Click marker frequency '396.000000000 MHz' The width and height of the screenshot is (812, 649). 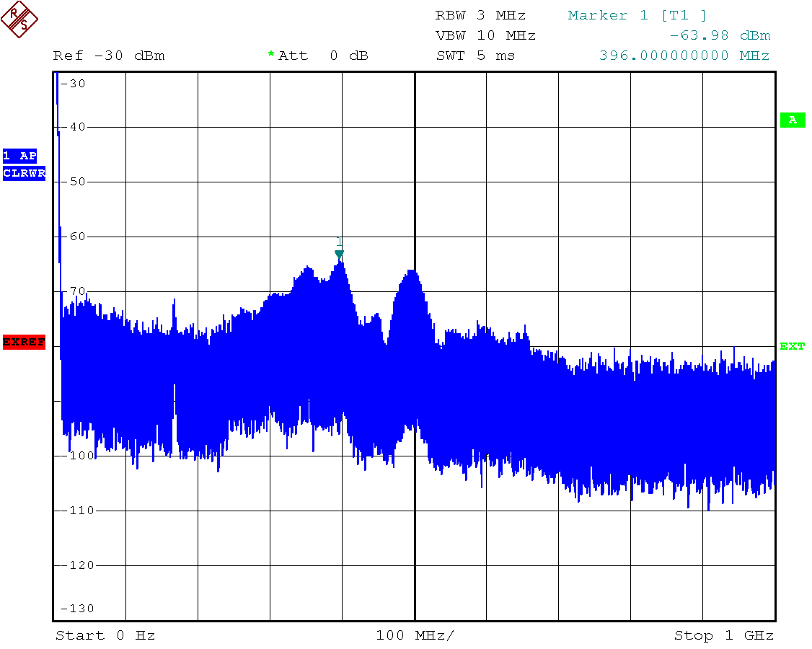tap(684, 56)
